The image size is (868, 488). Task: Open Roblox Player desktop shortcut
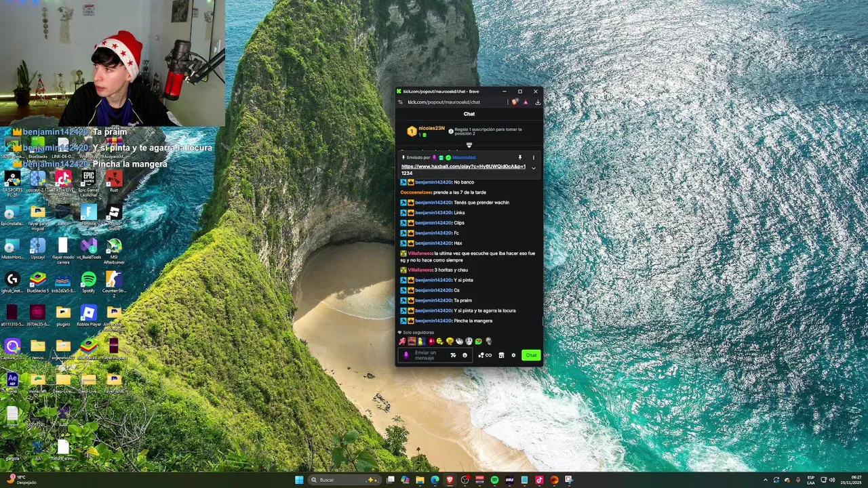pyautogui.click(x=88, y=316)
